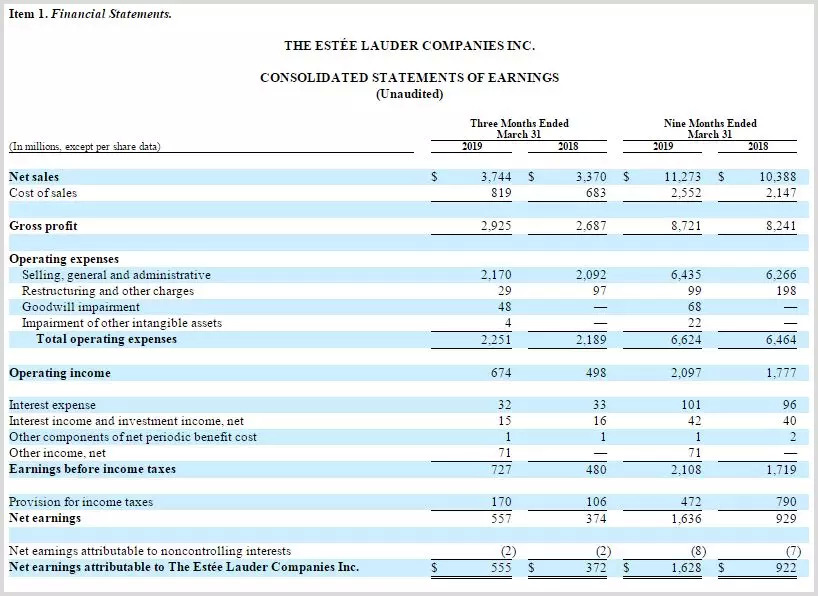
Task: Click 'Consolidated Statements of Earnings' heading
Action: [x=409, y=78]
